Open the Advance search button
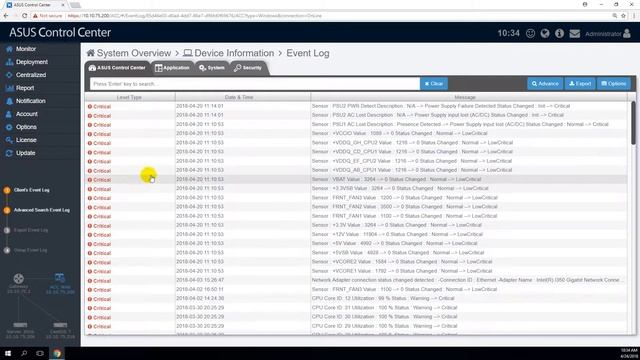Viewport: 640px width, 360px height. 545,84
